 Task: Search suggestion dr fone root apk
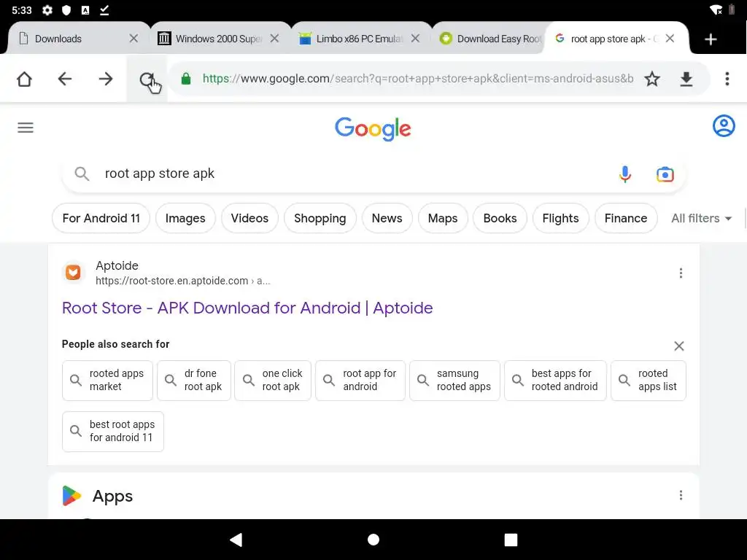tap(194, 380)
